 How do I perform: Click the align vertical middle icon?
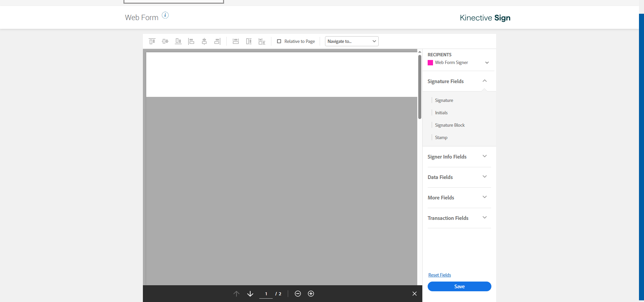click(165, 41)
